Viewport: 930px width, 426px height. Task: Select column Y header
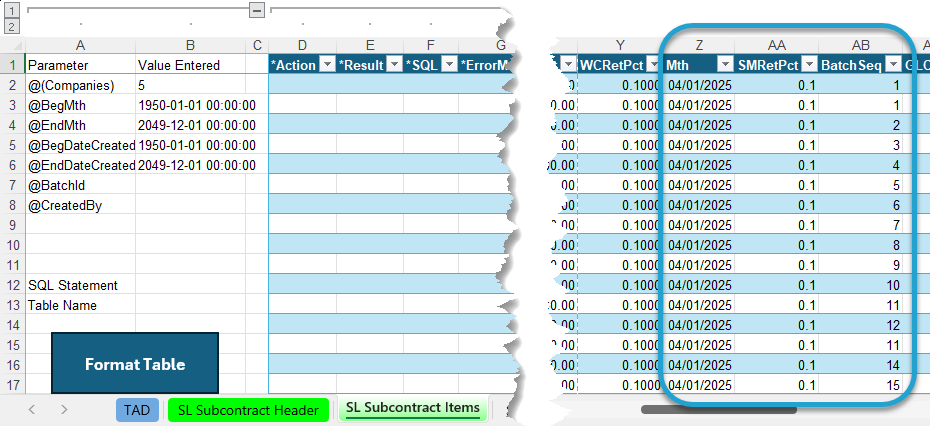[x=620, y=46]
